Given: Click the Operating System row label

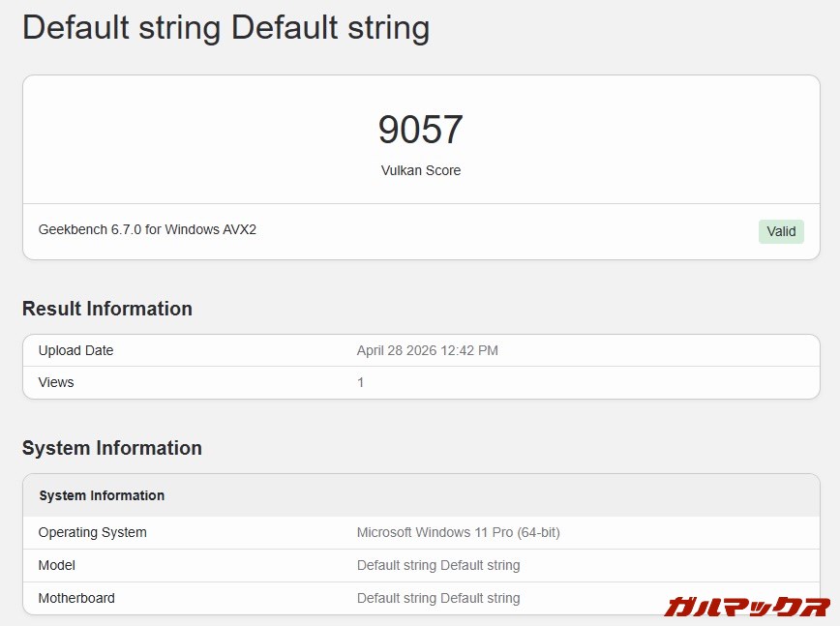Looking at the screenshot, I should [93, 532].
